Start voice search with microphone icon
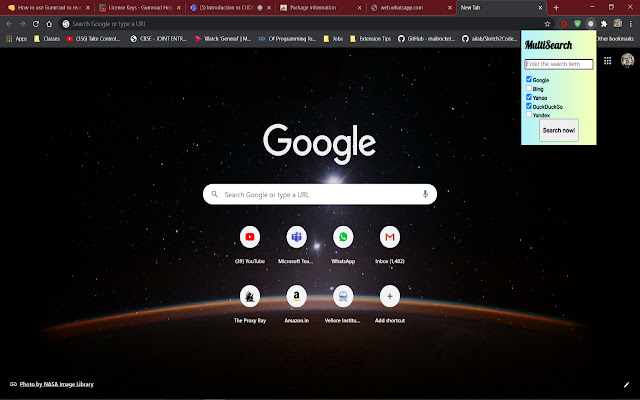Screen dimensions: 640x400 [425, 194]
